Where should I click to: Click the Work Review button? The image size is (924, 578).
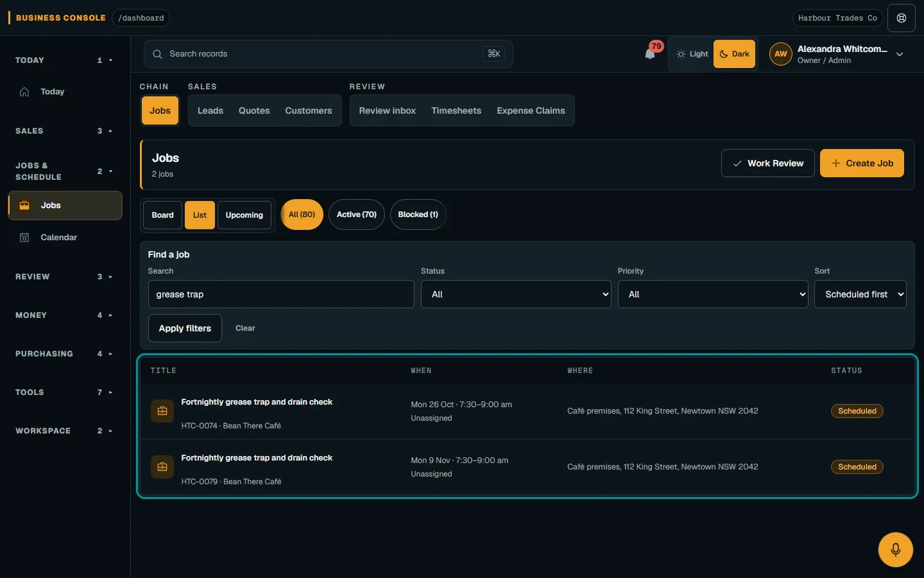(768, 163)
